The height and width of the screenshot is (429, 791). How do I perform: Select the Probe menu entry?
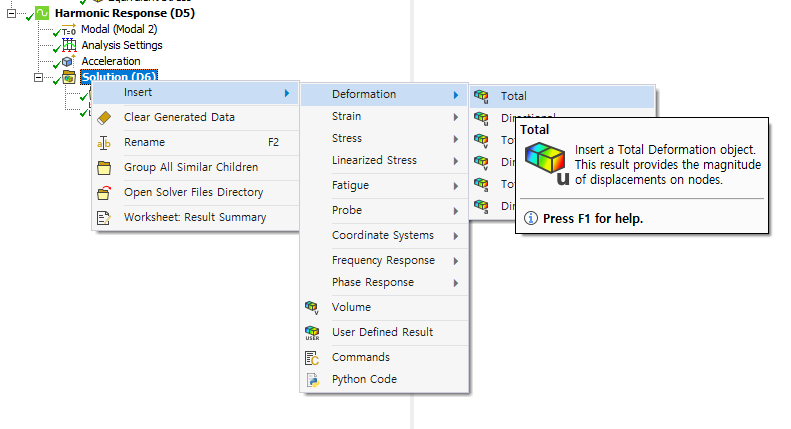384,210
